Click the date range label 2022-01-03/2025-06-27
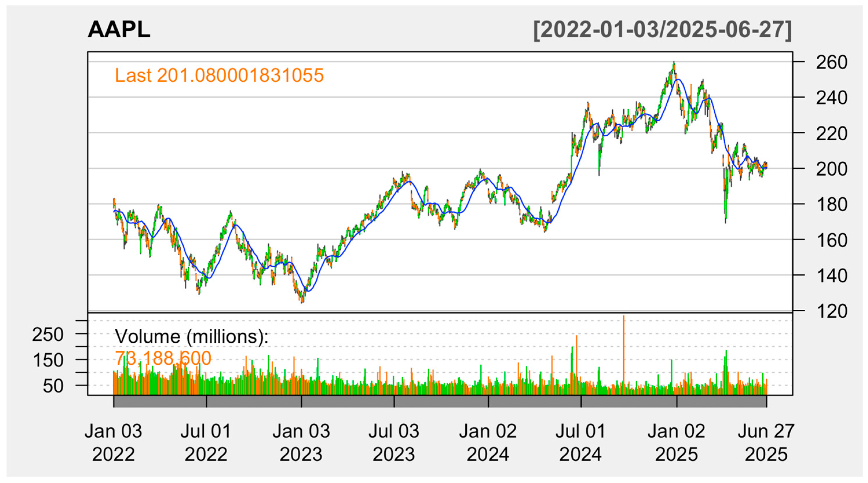 pyautogui.click(x=662, y=30)
